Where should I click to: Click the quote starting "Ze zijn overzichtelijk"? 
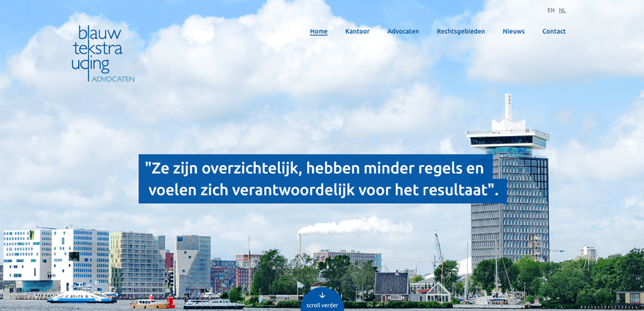tap(323, 179)
